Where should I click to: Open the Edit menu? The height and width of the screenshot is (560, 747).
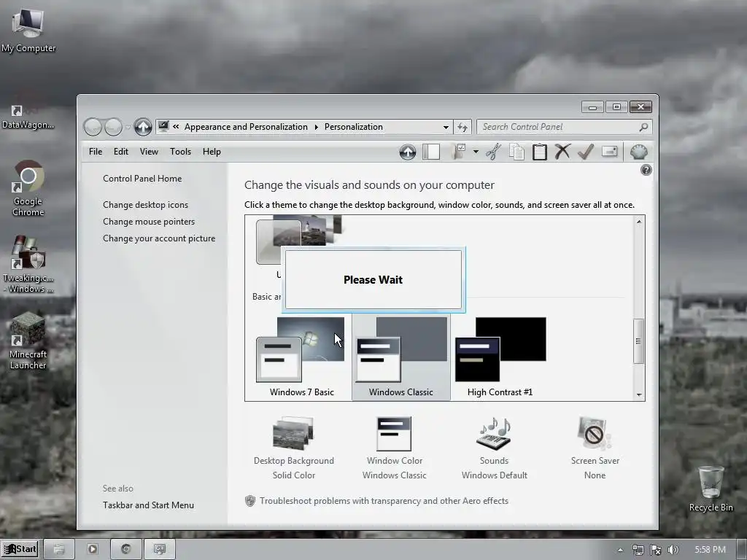120,152
